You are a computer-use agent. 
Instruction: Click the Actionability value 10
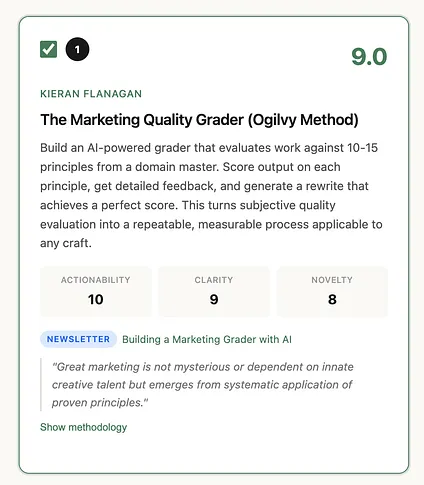point(96,299)
